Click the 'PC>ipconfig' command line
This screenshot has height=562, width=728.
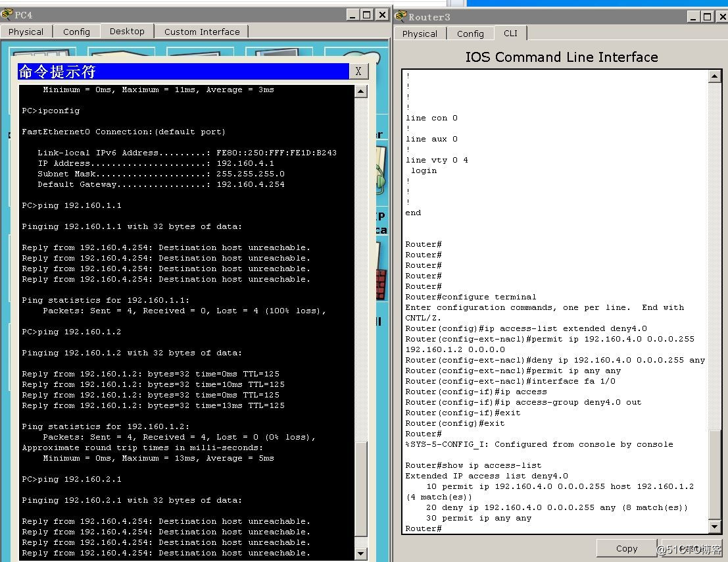[x=51, y=111]
